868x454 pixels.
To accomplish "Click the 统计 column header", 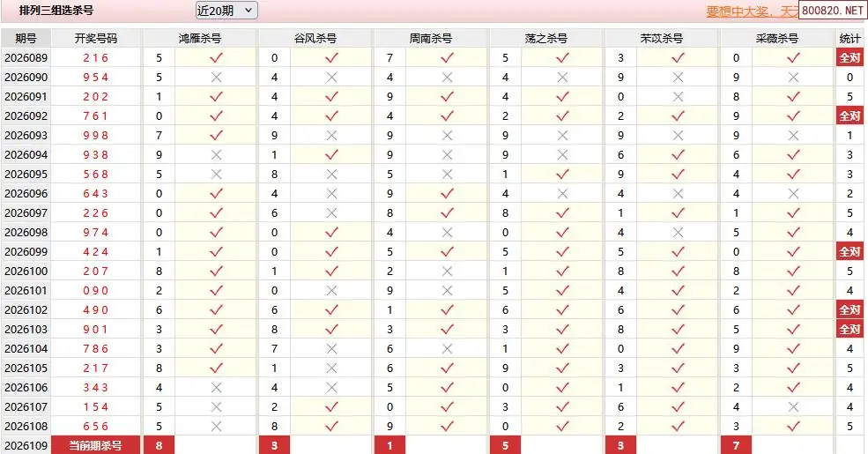I will click(849, 39).
